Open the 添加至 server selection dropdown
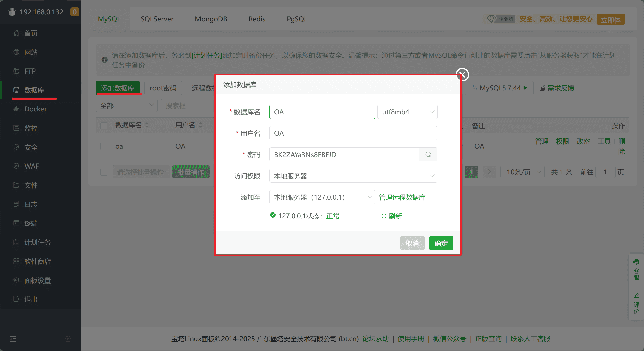 [322, 197]
